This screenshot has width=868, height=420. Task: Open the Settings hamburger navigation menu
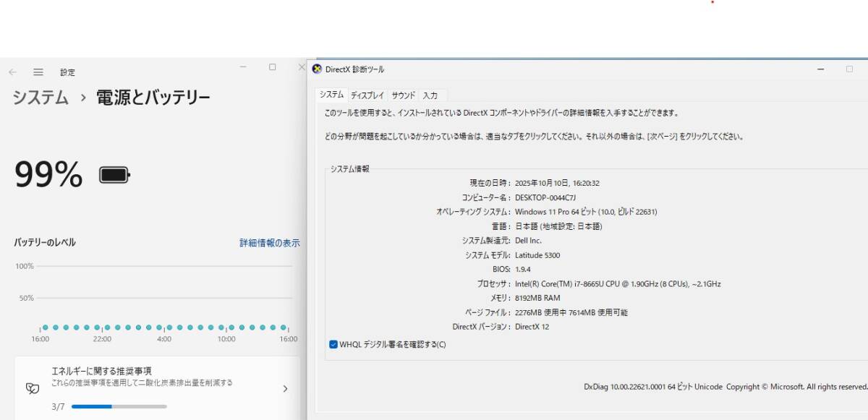[x=38, y=72]
